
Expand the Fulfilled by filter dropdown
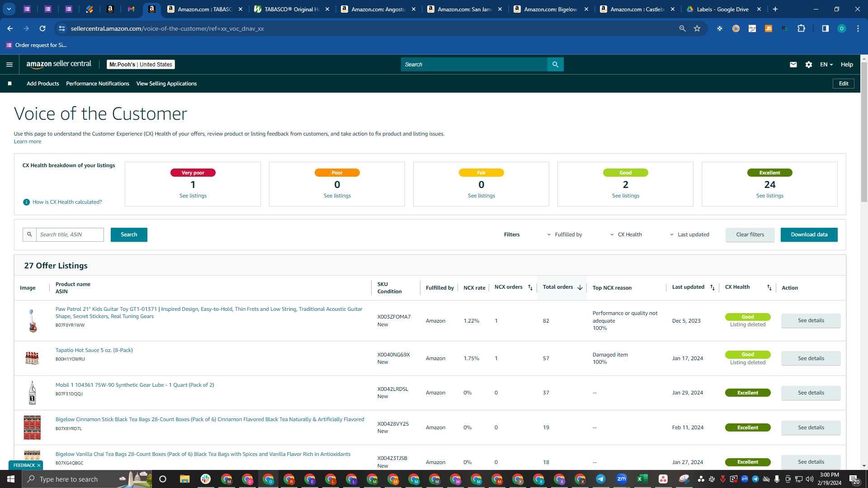pyautogui.click(x=565, y=235)
